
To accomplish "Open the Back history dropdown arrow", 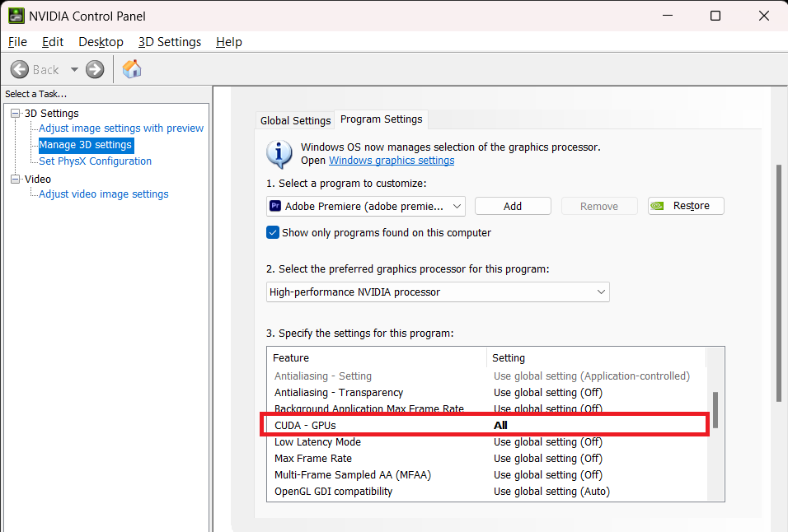I will click(74, 69).
